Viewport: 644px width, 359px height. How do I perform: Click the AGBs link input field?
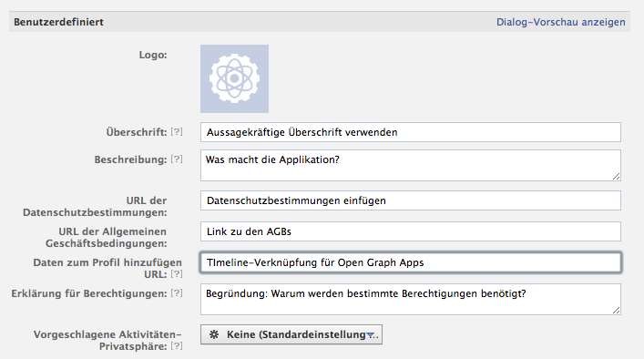point(411,231)
